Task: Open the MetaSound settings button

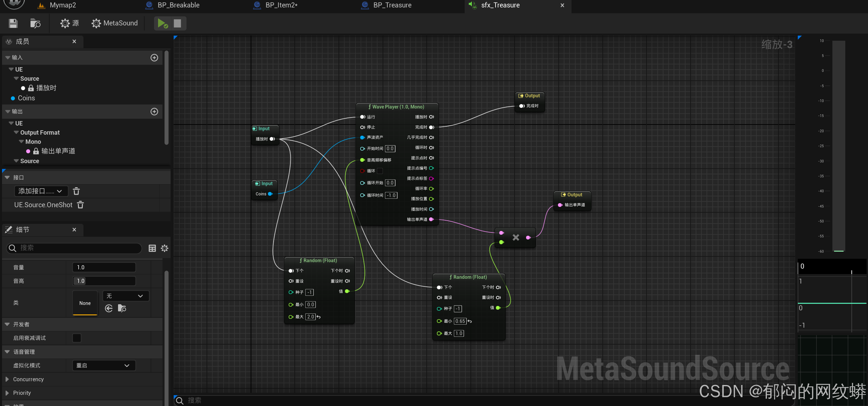Action: pos(115,23)
